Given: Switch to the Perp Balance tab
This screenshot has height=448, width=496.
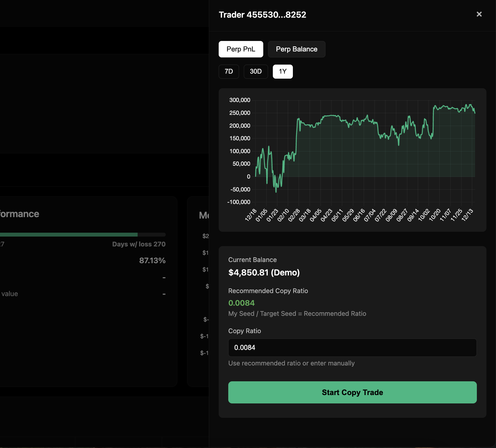Looking at the screenshot, I should [x=296, y=49].
